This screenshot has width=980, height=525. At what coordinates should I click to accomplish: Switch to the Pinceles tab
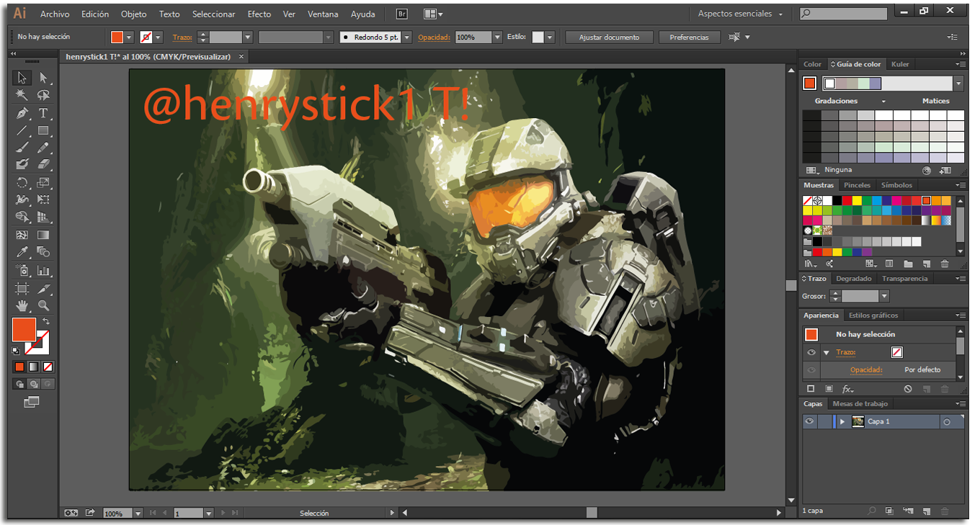(x=857, y=186)
